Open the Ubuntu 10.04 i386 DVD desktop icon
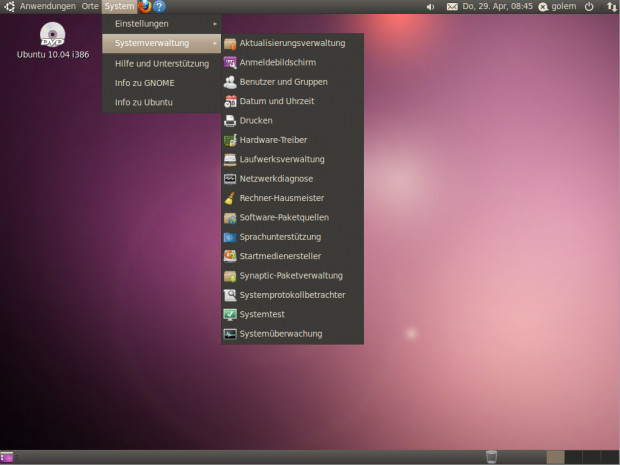The width and height of the screenshot is (620, 465). 52,36
